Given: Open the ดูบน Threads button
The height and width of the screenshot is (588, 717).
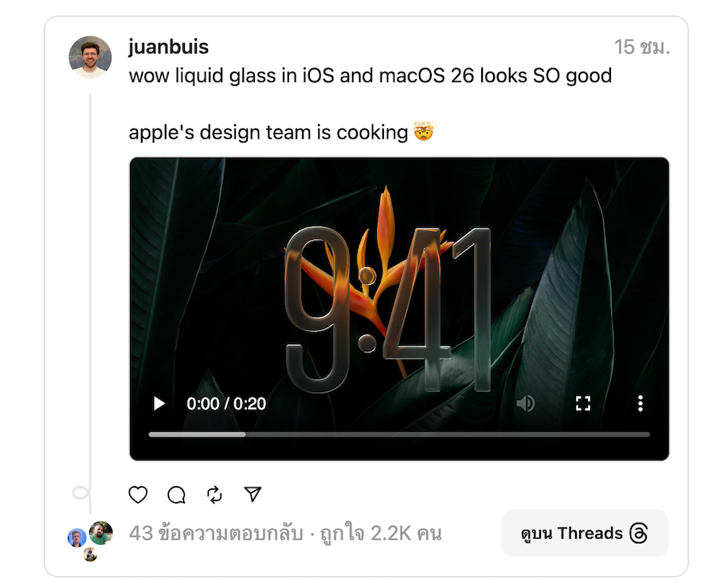Looking at the screenshot, I should click(x=585, y=533).
